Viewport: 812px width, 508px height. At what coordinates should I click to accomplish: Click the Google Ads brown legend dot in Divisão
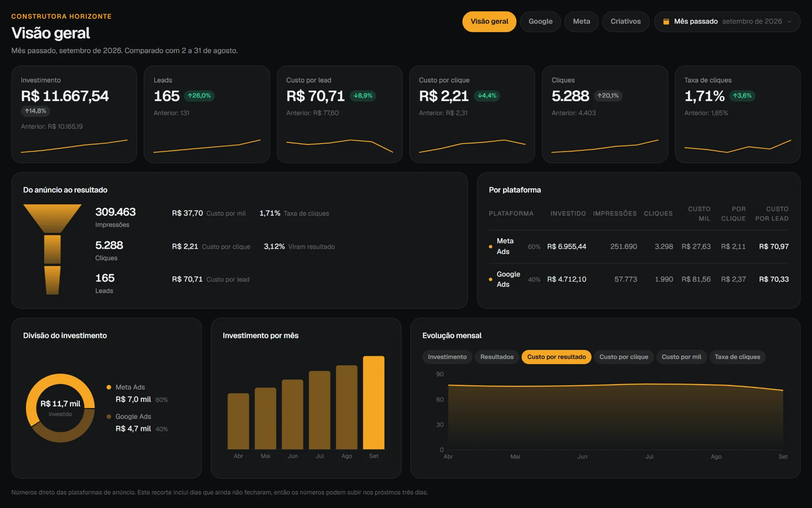pos(109,417)
